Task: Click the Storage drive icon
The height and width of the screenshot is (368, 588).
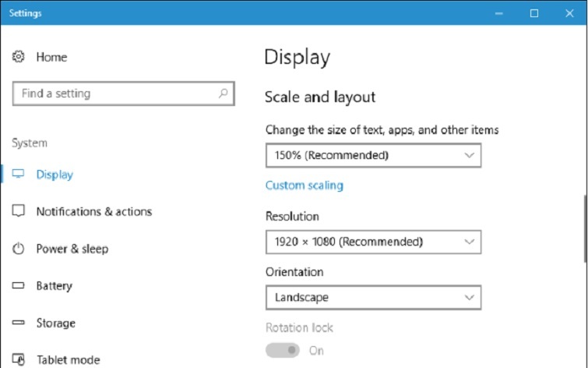Action: (x=19, y=323)
